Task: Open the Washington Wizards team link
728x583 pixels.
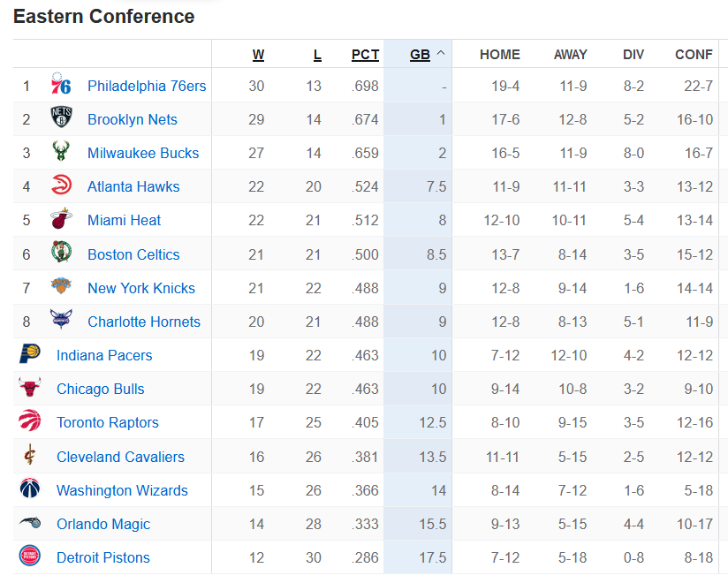Action: click(122, 490)
